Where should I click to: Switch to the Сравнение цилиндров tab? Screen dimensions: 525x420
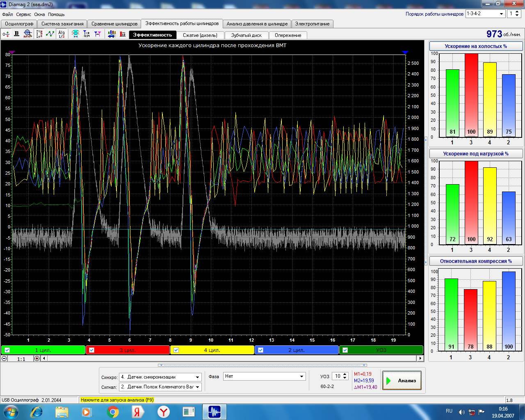[x=114, y=24]
